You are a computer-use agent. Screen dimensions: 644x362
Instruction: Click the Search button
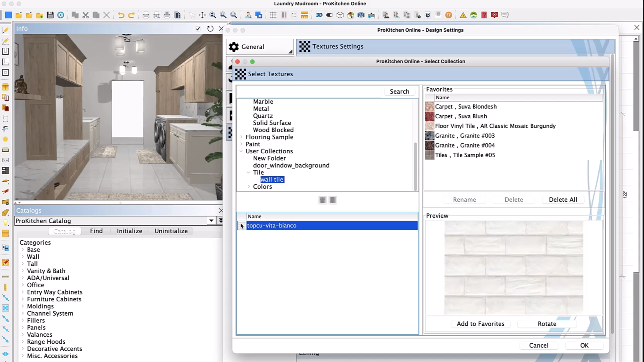(x=399, y=92)
